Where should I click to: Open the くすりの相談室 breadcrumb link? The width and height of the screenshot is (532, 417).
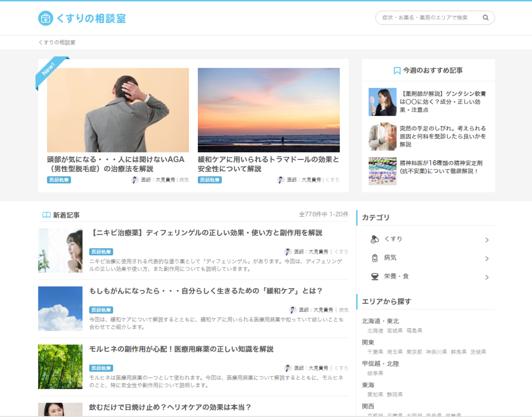[x=57, y=42]
